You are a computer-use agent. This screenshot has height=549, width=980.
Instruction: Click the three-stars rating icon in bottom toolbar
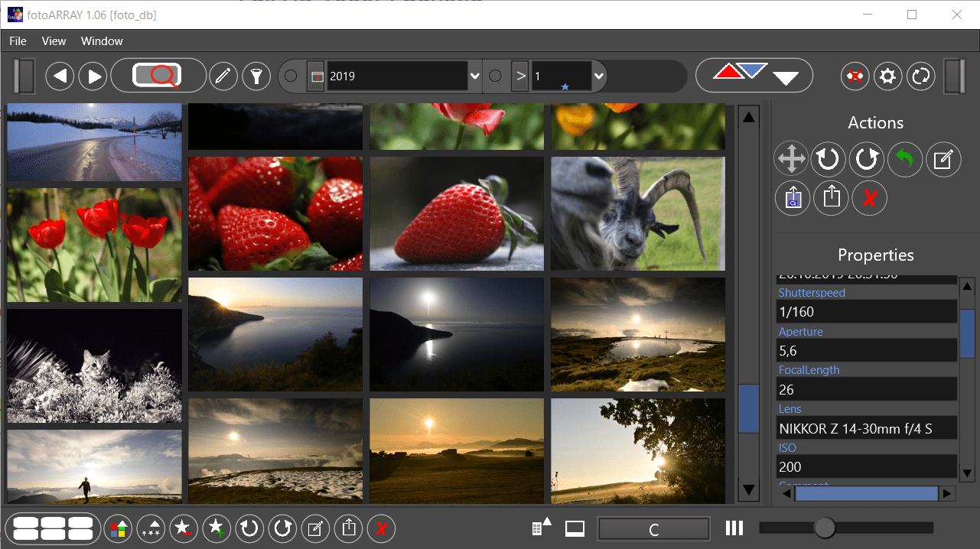tap(151, 528)
